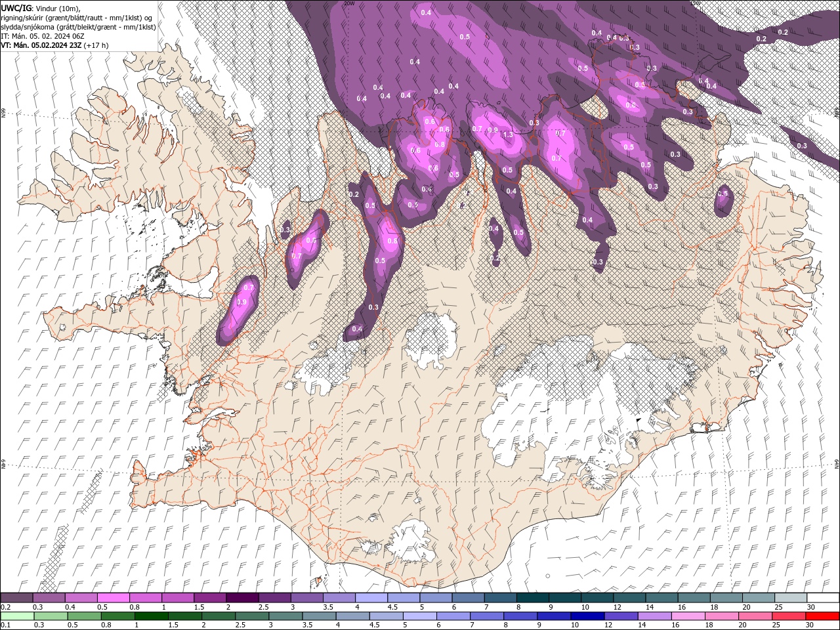The image size is (840, 630).
Task: Click snow legend swatch between 0.2 and 0.3
Action: tap(16, 597)
